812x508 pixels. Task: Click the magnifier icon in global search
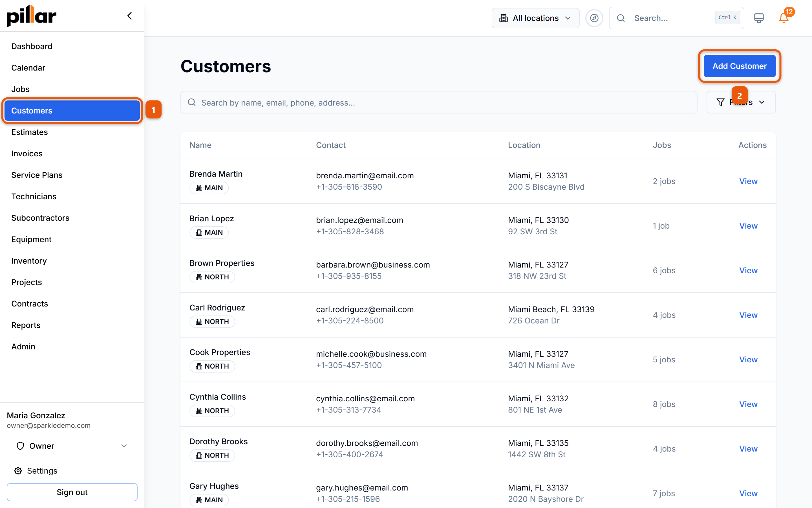(x=621, y=18)
